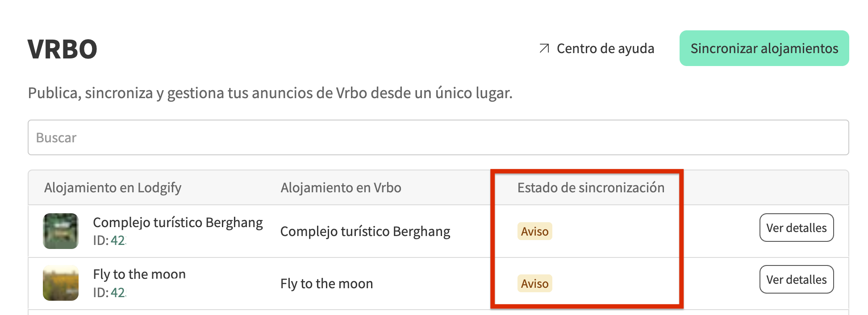Select the Alojamiento en Lodgify column header
The width and height of the screenshot is (868, 315).
click(x=113, y=188)
